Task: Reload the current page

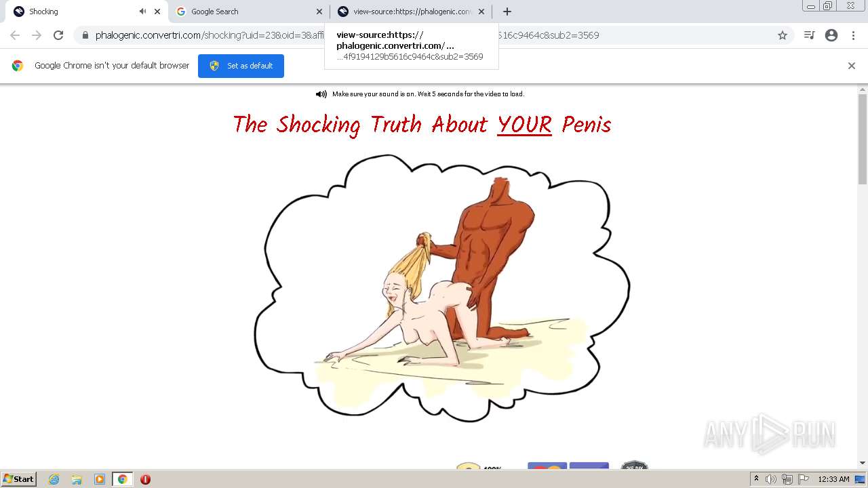Action: pyautogui.click(x=58, y=35)
